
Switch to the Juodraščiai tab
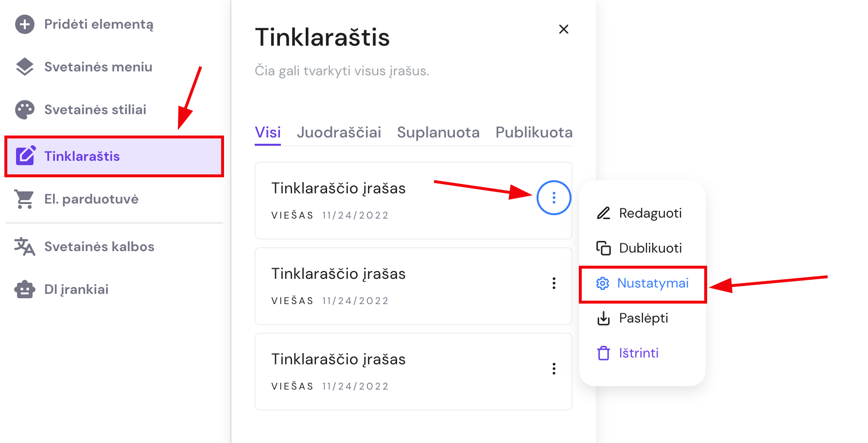point(339,133)
